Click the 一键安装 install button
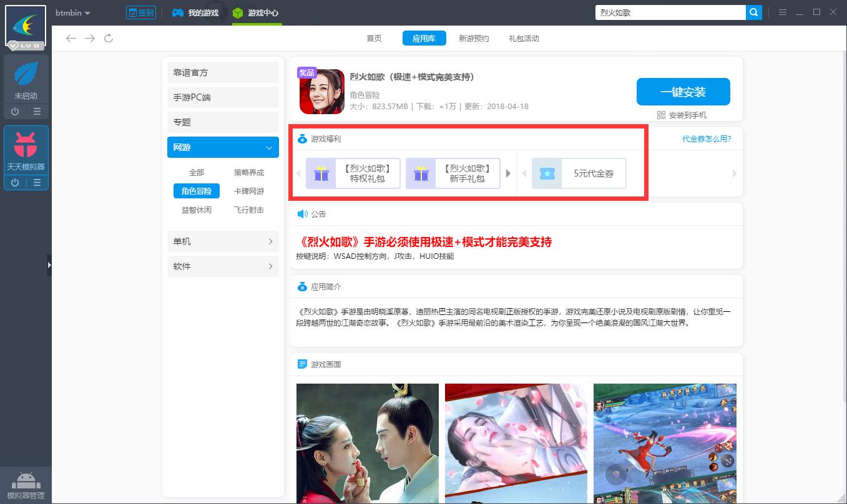Viewport: 847px width, 504px height. click(x=683, y=92)
